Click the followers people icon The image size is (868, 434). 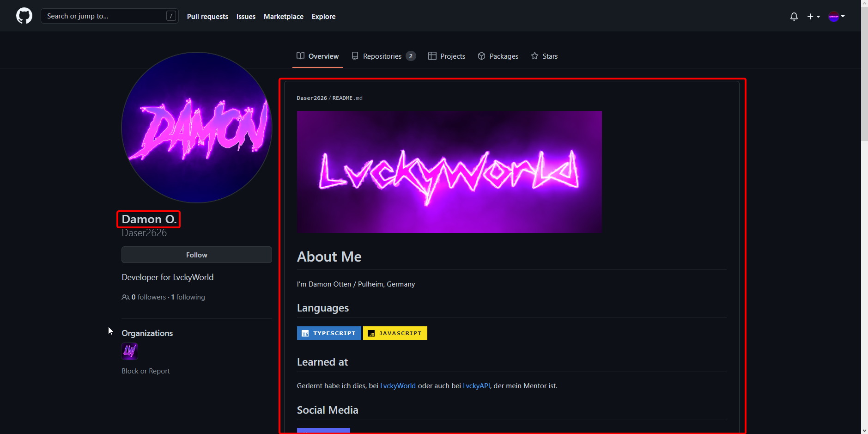[x=125, y=297]
